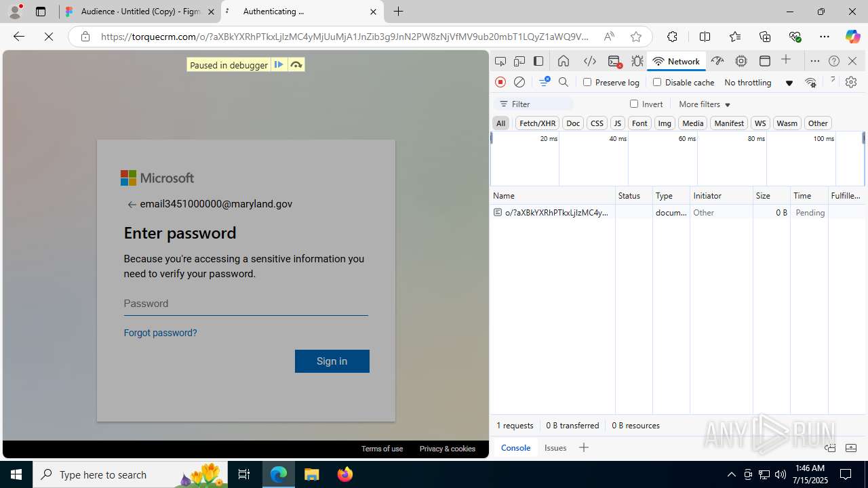Viewport: 868px width, 488px height.
Task: Open the Sources debugger bug icon
Action: [x=637, y=61]
